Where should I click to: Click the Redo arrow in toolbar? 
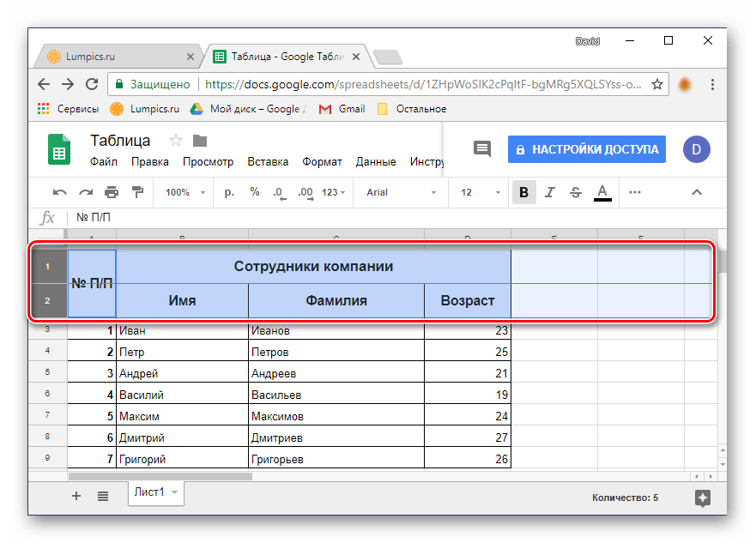(x=86, y=192)
